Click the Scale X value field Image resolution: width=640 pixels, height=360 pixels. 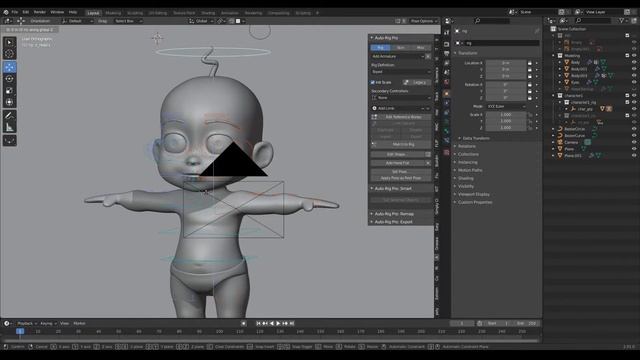click(506, 115)
